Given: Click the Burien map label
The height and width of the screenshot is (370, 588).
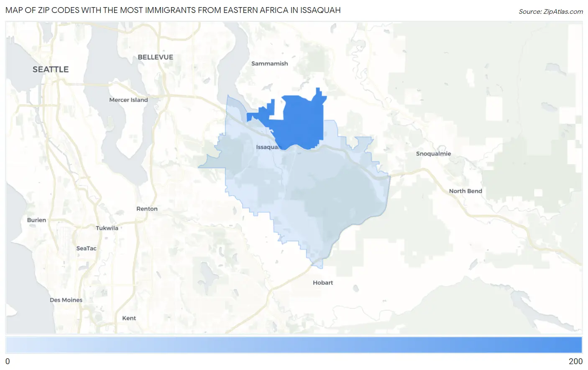Looking at the screenshot, I should coord(37,220).
